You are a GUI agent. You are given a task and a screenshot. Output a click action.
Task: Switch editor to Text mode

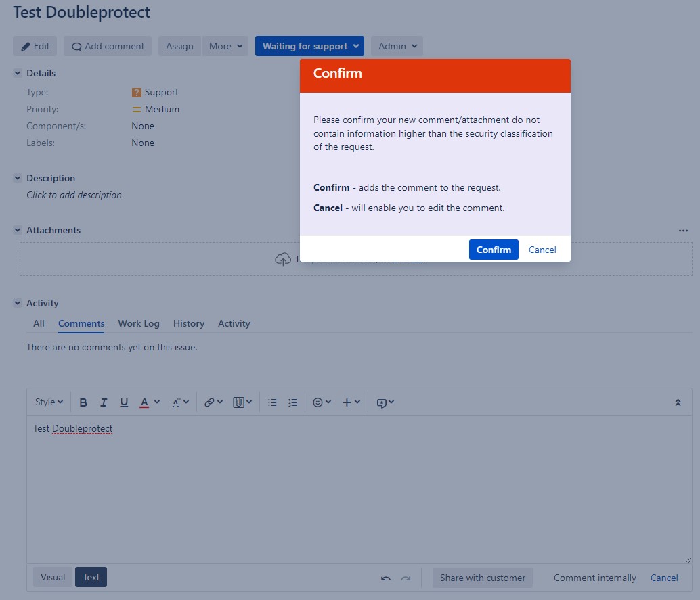[91, 577]
